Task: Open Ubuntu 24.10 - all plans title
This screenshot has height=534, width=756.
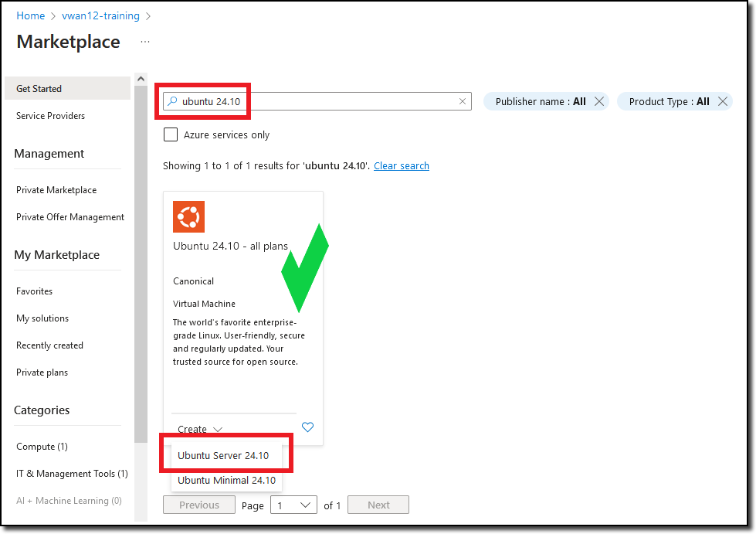Action: tap(230, 246)
